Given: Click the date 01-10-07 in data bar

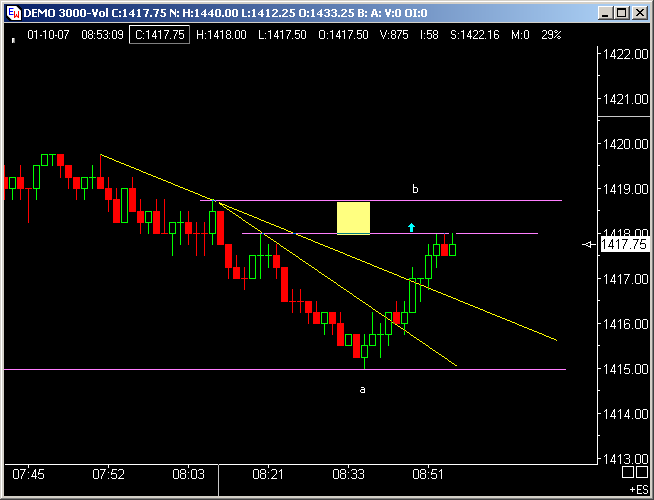Looking at the screenshot, I should click(x=48, y=35).
